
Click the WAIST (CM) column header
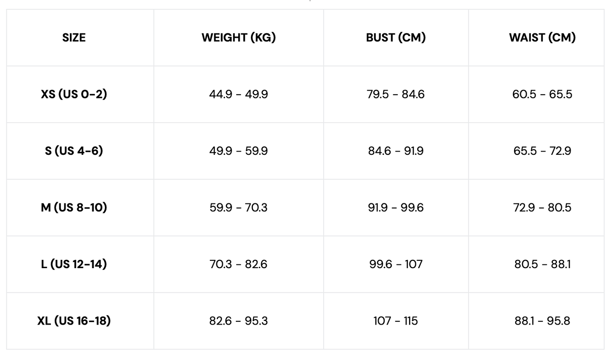(542, 37)
